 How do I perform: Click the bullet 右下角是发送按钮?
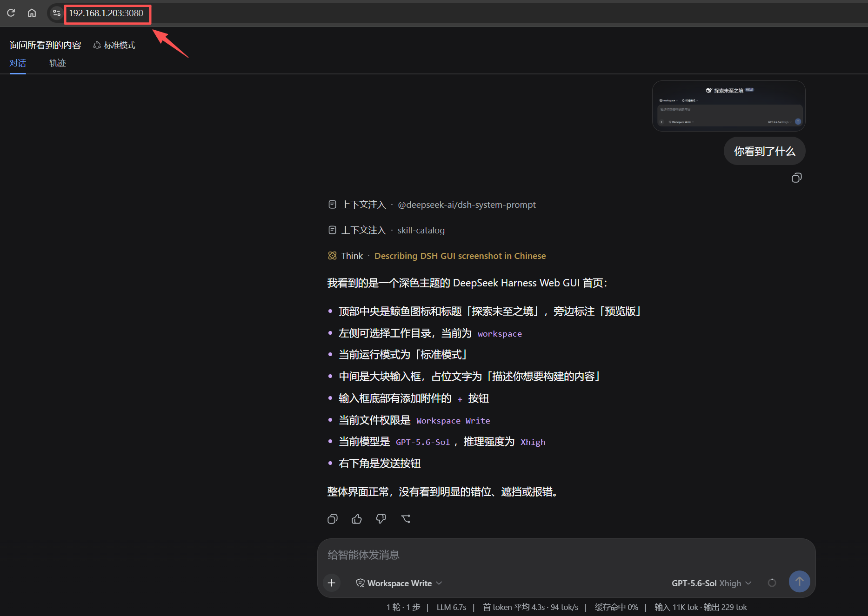pos(380,464)
